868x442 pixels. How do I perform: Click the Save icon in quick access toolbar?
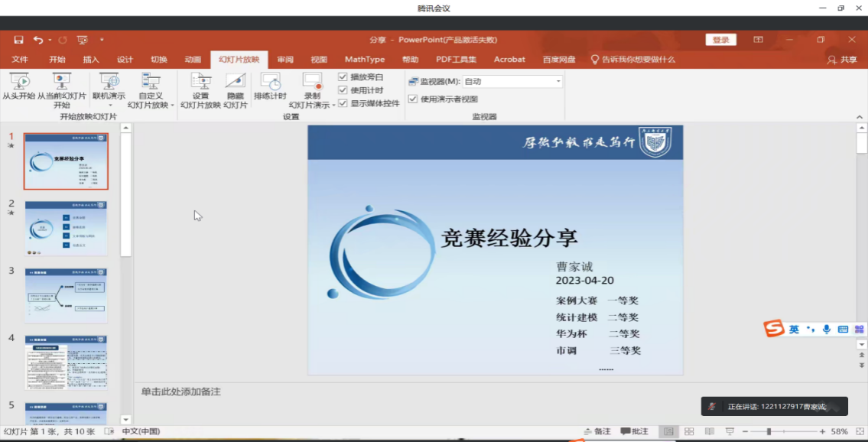click(x=18, y=40)
